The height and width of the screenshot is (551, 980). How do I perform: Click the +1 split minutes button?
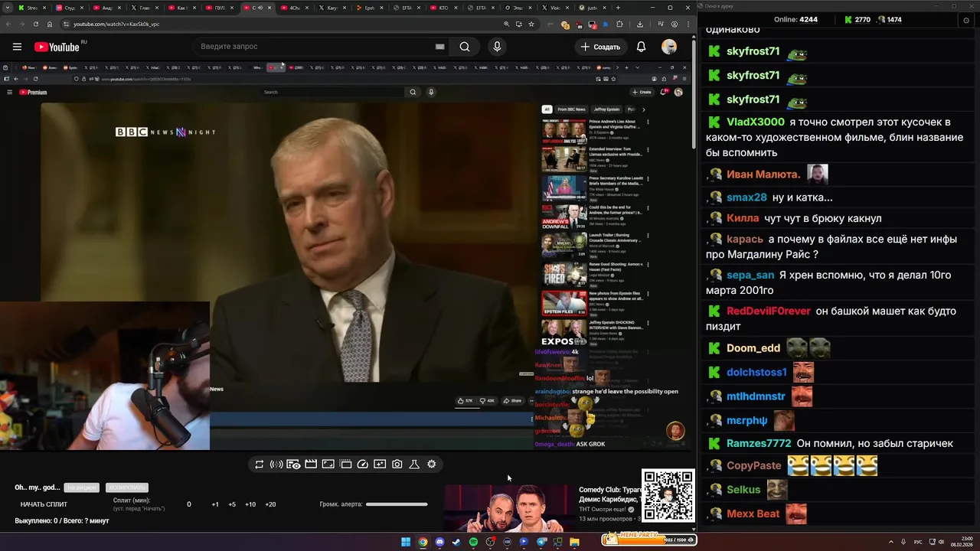click(215, 504)
